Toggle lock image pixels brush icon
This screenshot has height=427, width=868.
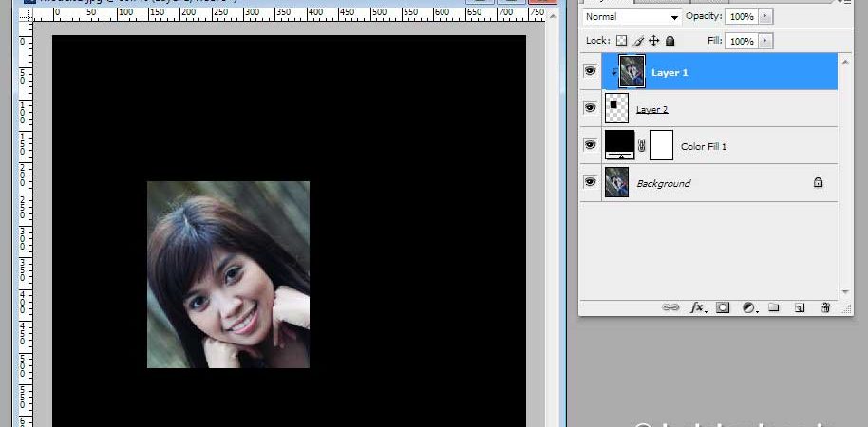tap(638, 41)
